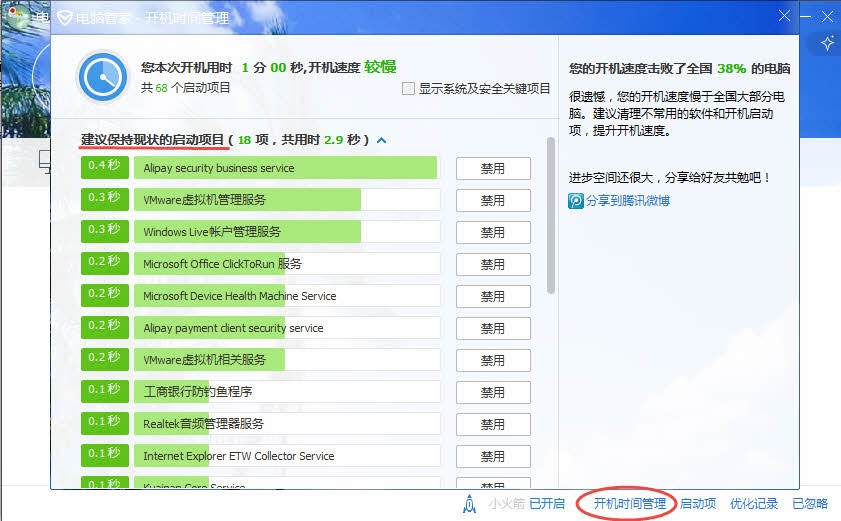Image resolution: width=841 pixels, height=521 pixels.
Task: Select Microsoft Device Health Machine Service row
Action: (x=287, y=296)
